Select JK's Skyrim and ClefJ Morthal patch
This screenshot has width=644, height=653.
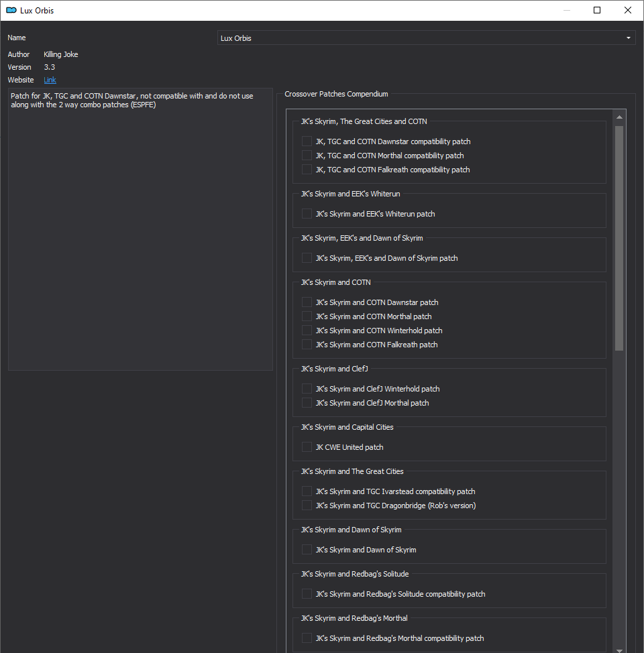click(307, 403)
